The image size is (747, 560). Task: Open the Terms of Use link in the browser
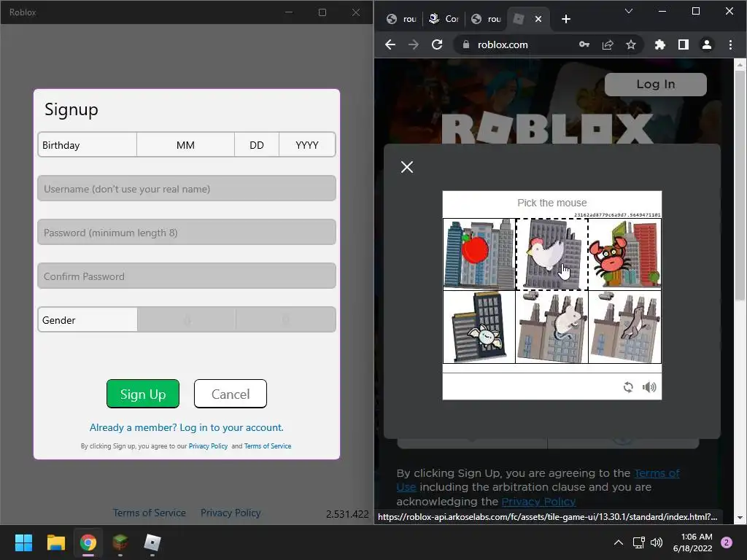click(657, 473)
